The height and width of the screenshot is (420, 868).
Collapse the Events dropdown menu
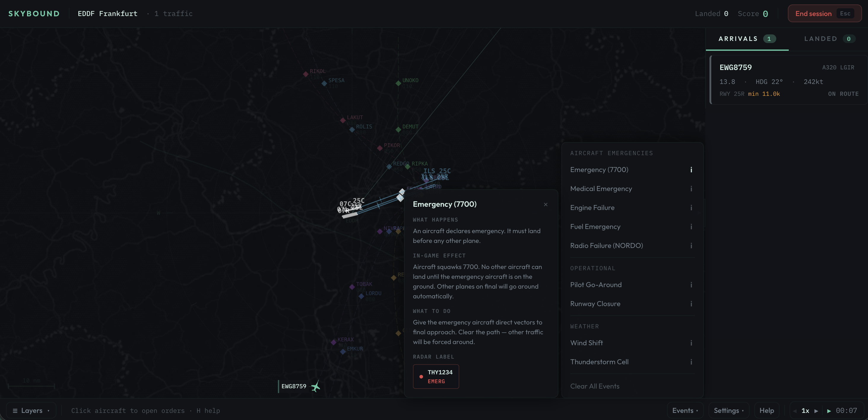[x=685, y=411]
